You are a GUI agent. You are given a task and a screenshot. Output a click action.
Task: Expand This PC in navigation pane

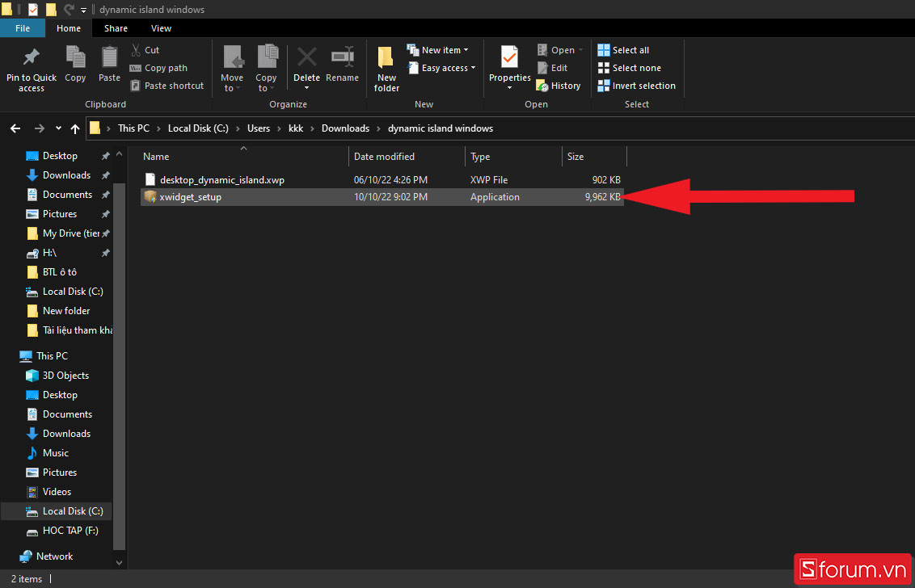pos(11,356)
